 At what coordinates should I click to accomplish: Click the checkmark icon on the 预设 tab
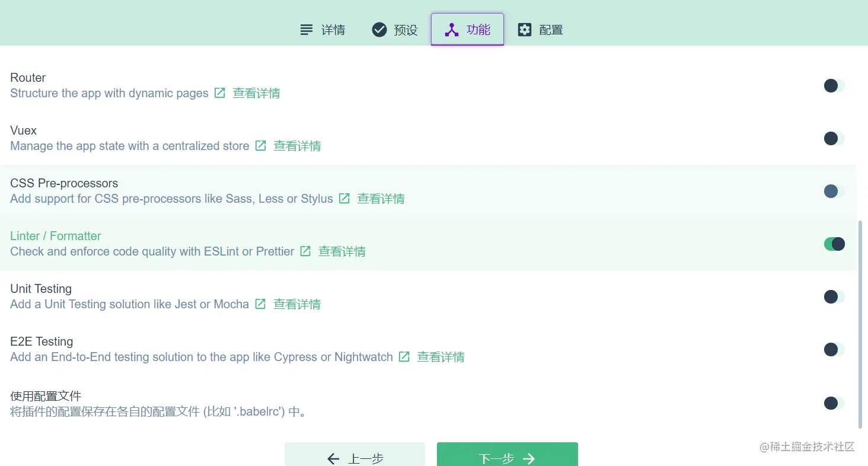[379, 29]
